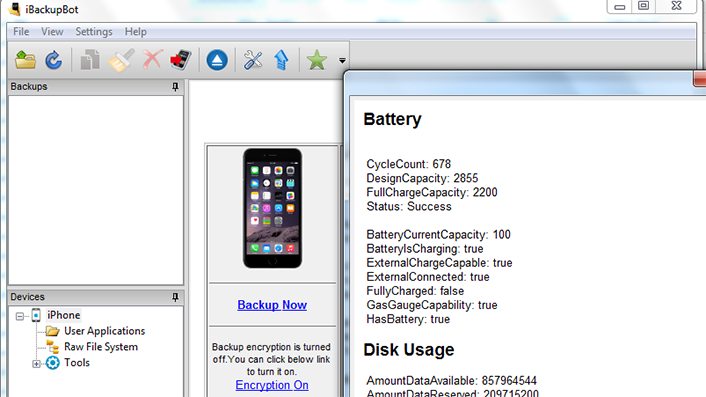Click the ExternalConnected: true line

click(x=428, y=277)
